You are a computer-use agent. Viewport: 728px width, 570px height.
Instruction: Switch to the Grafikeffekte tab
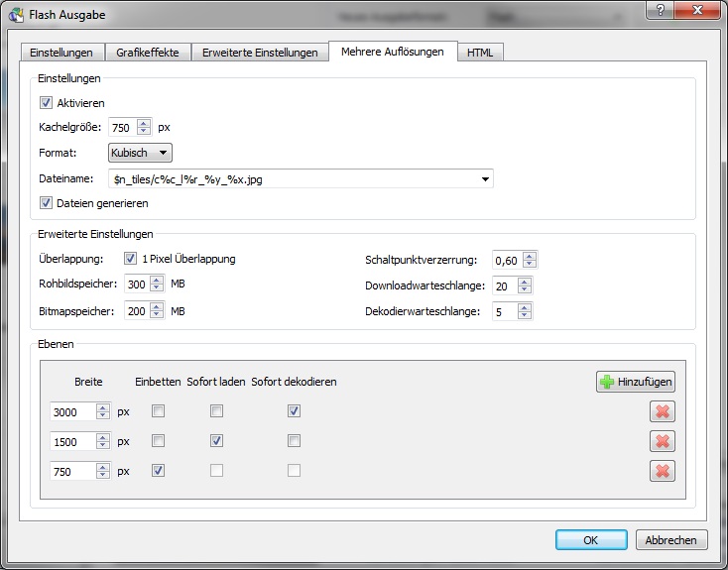(x=147, y=53)
